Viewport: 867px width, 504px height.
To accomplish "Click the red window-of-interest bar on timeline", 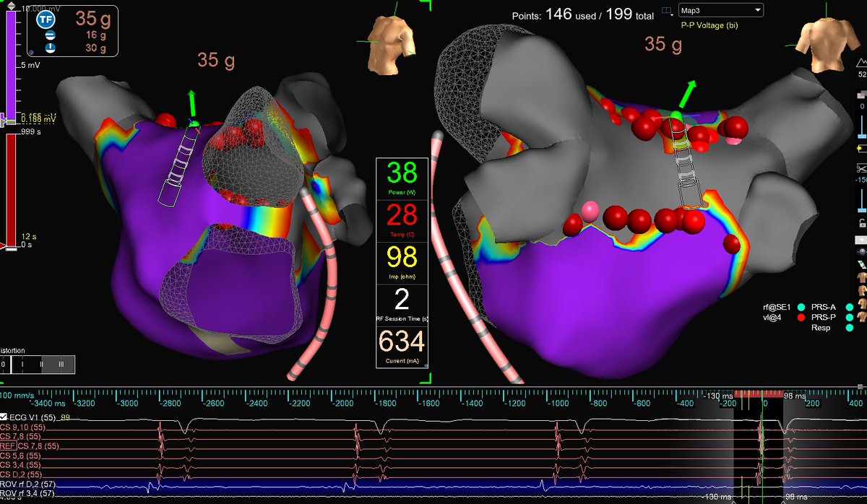I will pyautogui.click(x=759, y=394).
